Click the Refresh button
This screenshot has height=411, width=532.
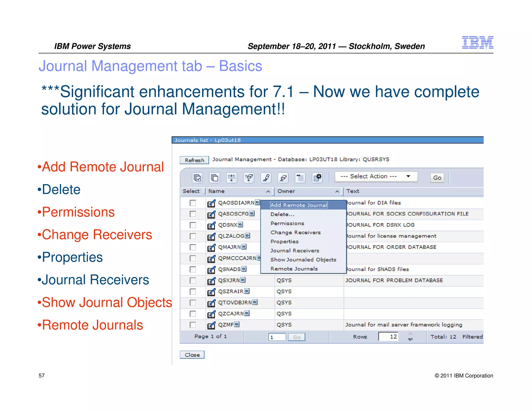click(x=194, y=160)
